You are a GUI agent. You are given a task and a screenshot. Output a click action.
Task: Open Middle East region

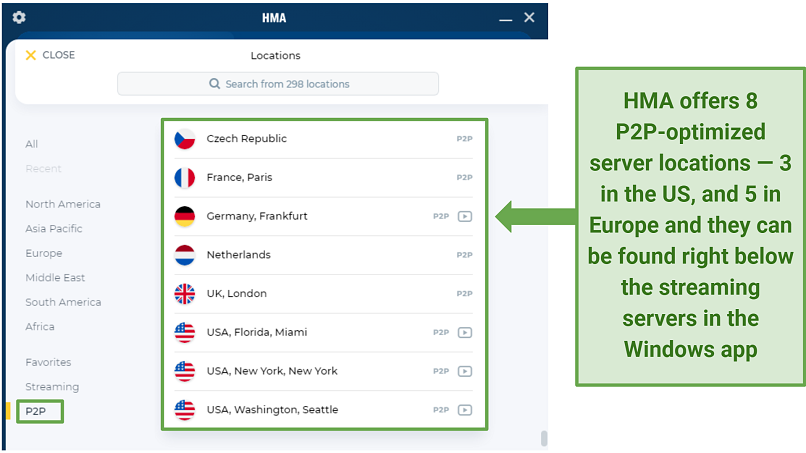point(55,278)
